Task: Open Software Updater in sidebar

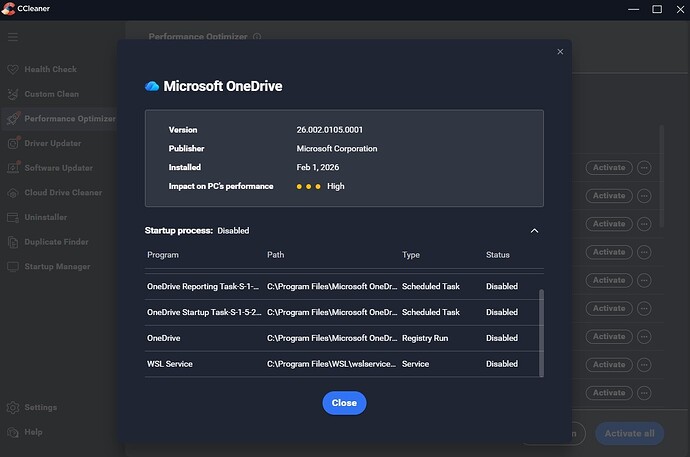Action: [x=58, y=168]
